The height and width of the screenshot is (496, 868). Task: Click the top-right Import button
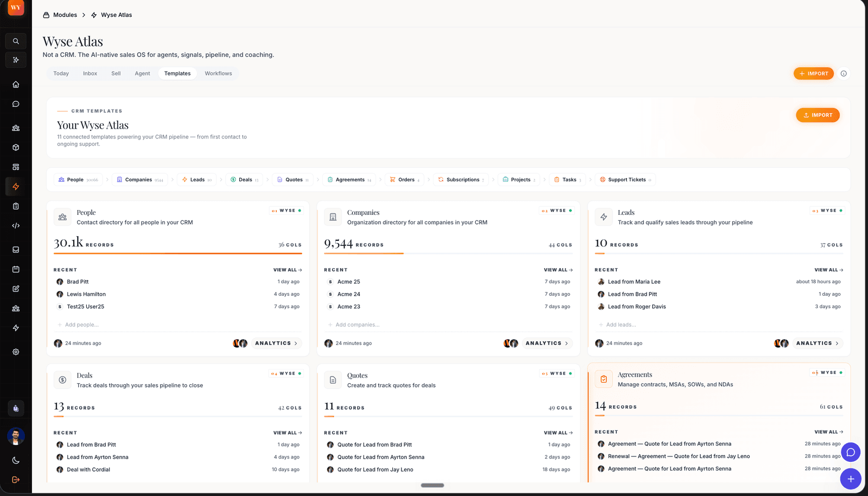[813, 74]
